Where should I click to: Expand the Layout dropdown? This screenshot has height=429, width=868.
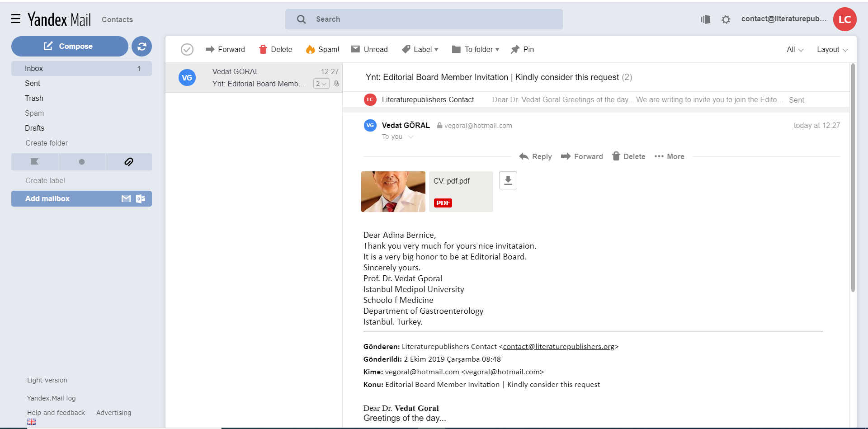pos(832,49)
